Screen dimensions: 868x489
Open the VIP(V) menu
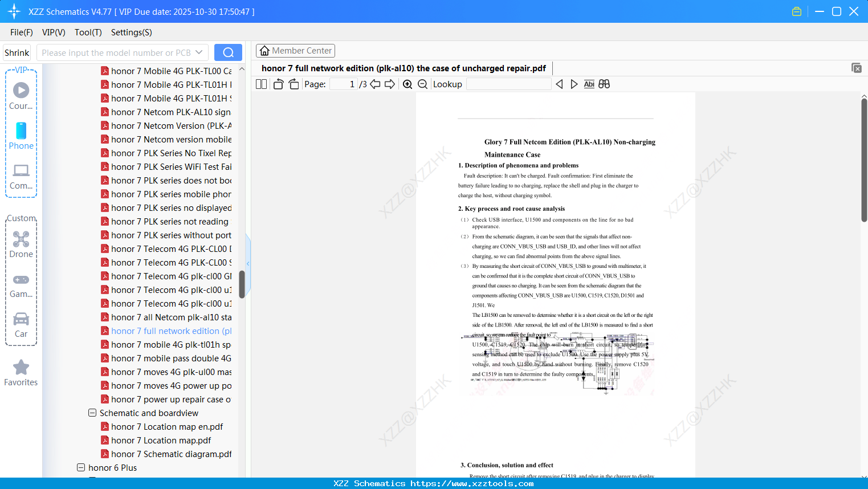(x=54, y=32)
